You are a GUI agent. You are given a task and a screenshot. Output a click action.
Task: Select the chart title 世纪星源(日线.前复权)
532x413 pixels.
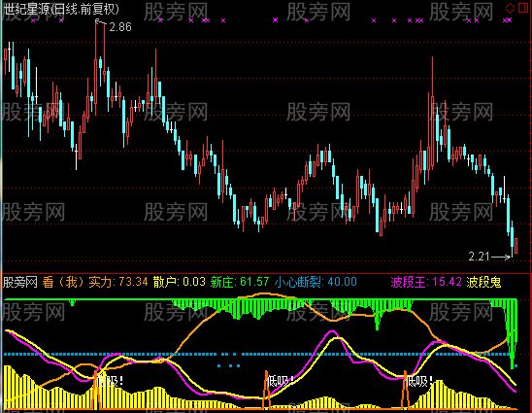coord(62,9)
